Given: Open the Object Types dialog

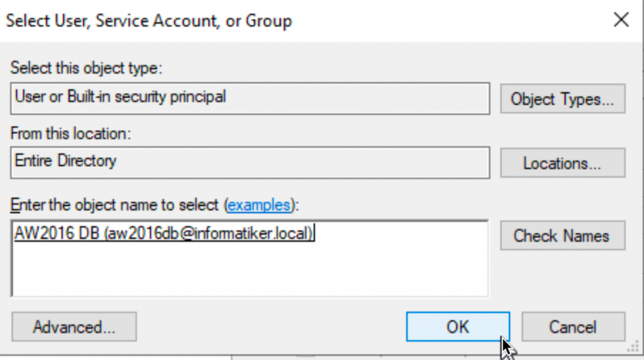Looking at the screenshot, I should tap(563, 99).
